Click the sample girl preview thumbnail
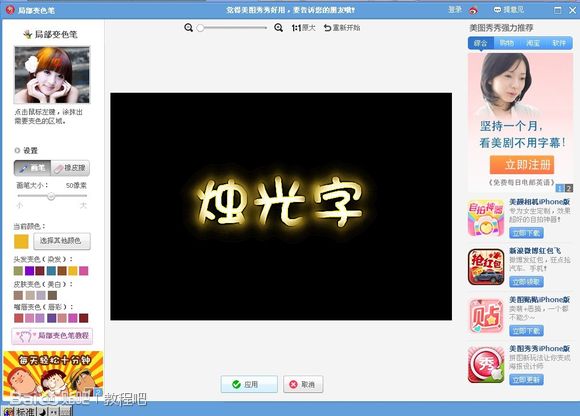This screenshot has width=580, height=416. (52, 75)
